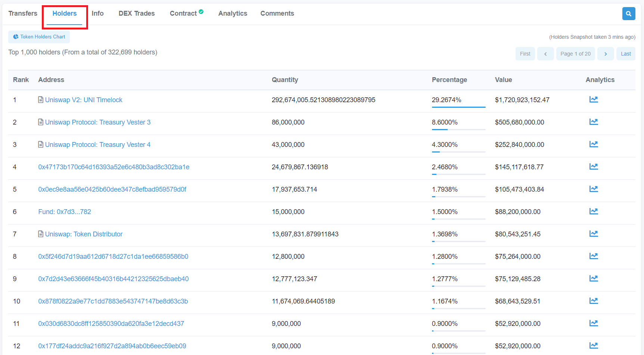Viewport: 644px width, 355px height.
Task: Open analytics chart for rank 9 holder
Action: click(594, 279)
